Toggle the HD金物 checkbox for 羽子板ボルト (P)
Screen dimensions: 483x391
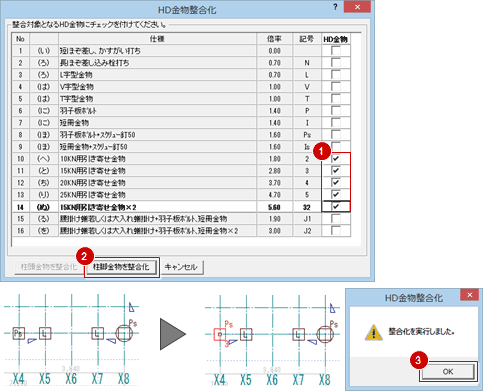(336, 111)
